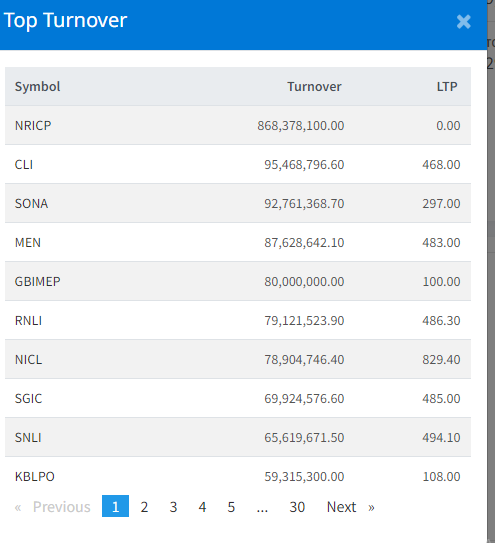The image size is (495, 543).
Task: Click the Next page link
Action: (x=341, y=507)
